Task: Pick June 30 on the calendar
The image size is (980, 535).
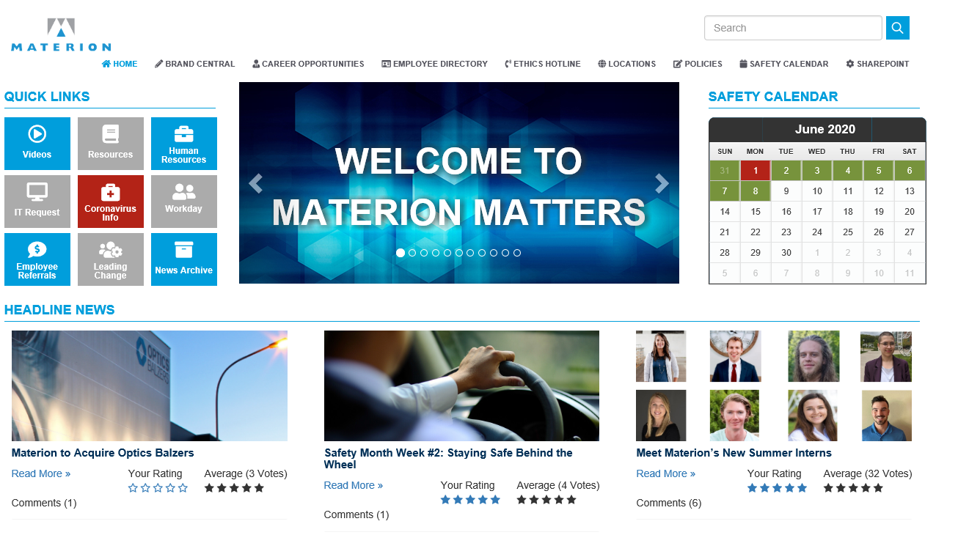Action: click(786, 253)
